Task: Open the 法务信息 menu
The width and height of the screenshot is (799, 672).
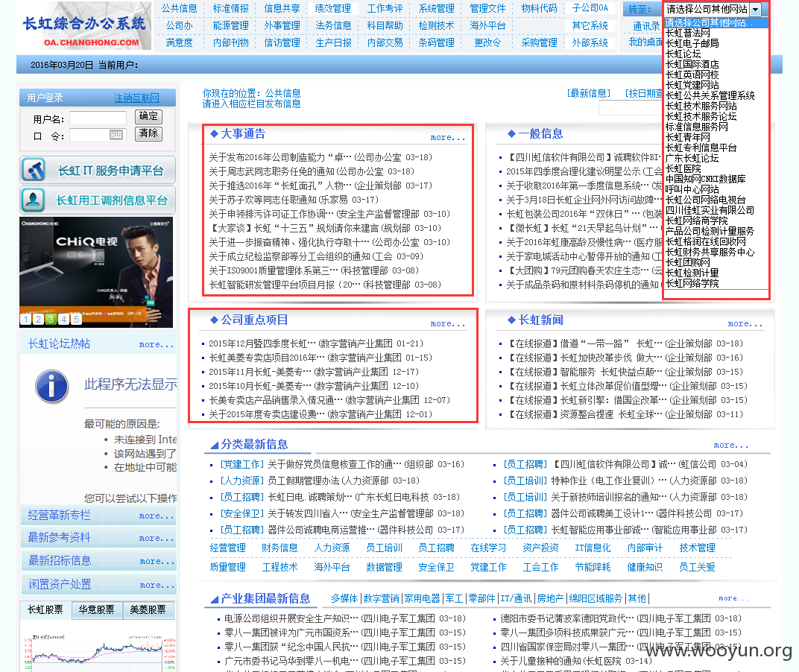Action: (x=333, y=25)
